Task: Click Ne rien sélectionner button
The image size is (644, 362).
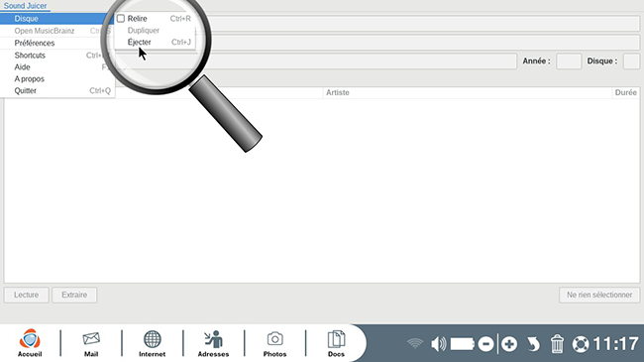Action: point(599,295)
